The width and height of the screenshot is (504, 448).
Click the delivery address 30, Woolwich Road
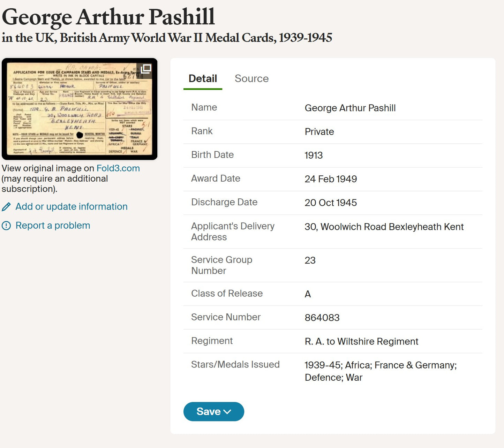click(x=384, y=227)
